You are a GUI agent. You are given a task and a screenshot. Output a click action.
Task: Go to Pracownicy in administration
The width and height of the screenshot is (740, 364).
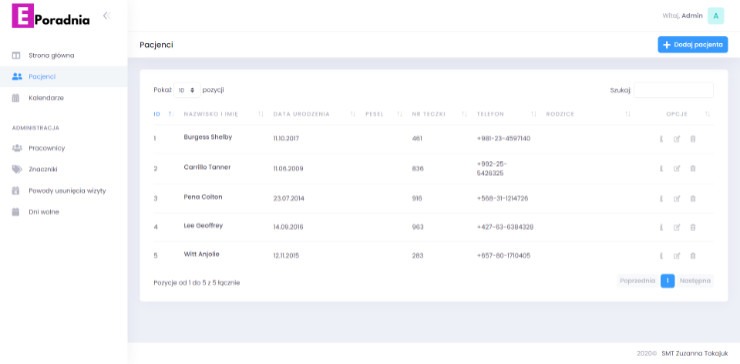[47, 148]
